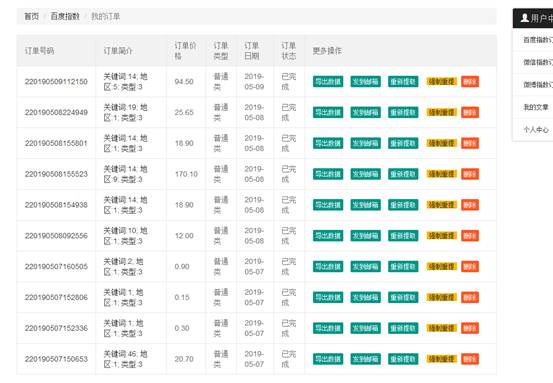
Task: Send order 220190507152806 to email
Action: (365, 297)
